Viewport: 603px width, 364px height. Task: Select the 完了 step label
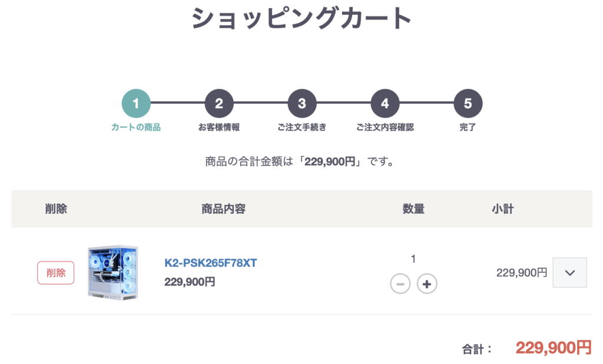468,127
